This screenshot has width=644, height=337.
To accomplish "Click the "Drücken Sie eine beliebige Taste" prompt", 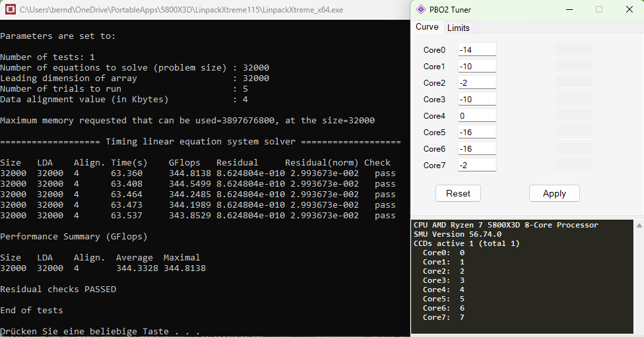I will click(100, 331).
